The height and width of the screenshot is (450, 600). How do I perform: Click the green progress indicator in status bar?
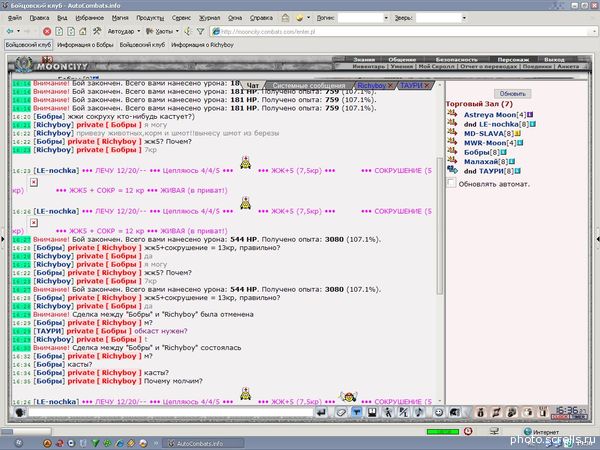pos(443,432)
